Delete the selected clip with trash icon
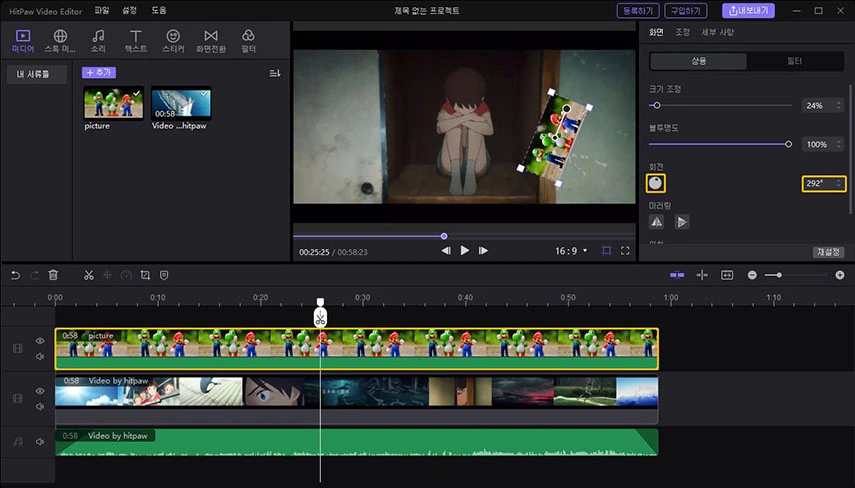Image resolution: width=855 pixels, height=488 pixels. (53, 275)
